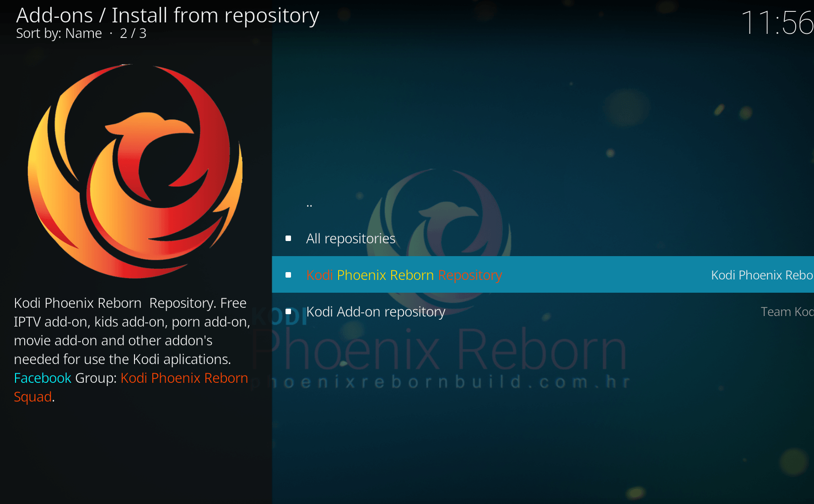Click the 'Sort by: Name' label
This screenshot has width=814, height=504.
[59, 33]
